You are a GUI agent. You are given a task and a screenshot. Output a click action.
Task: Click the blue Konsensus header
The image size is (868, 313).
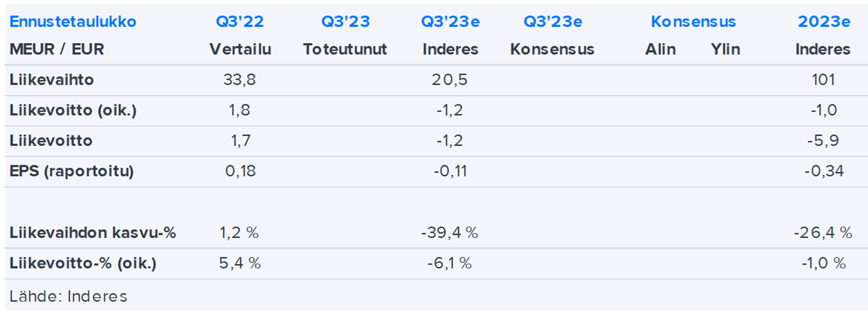[693, 22]
